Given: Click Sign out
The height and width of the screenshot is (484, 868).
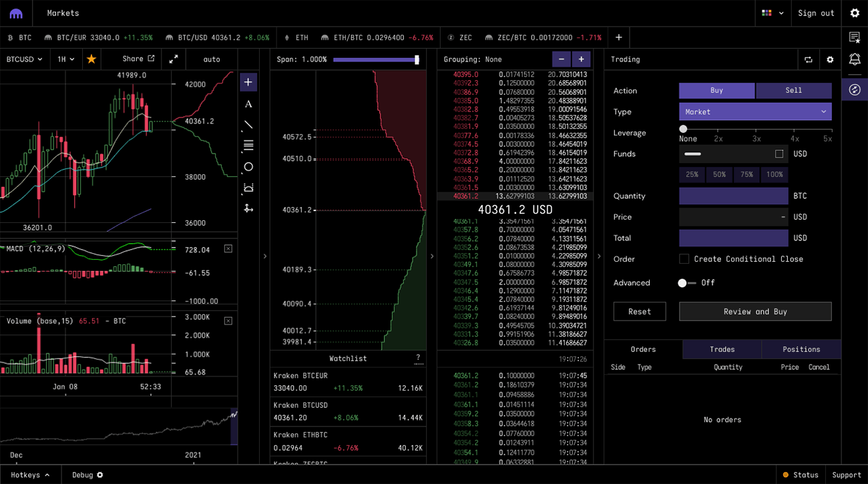Looking at the screenshot, I should [816, 13].
